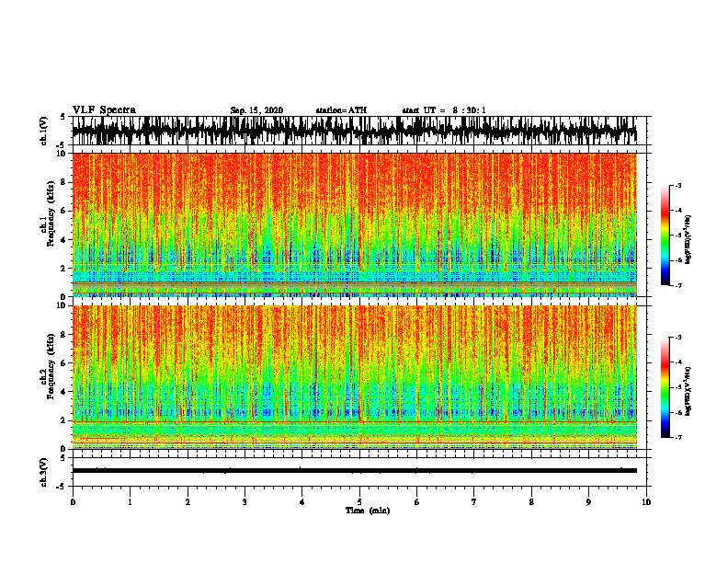
Task: Click the time axis tick label '3'
Action: point(245,502)
